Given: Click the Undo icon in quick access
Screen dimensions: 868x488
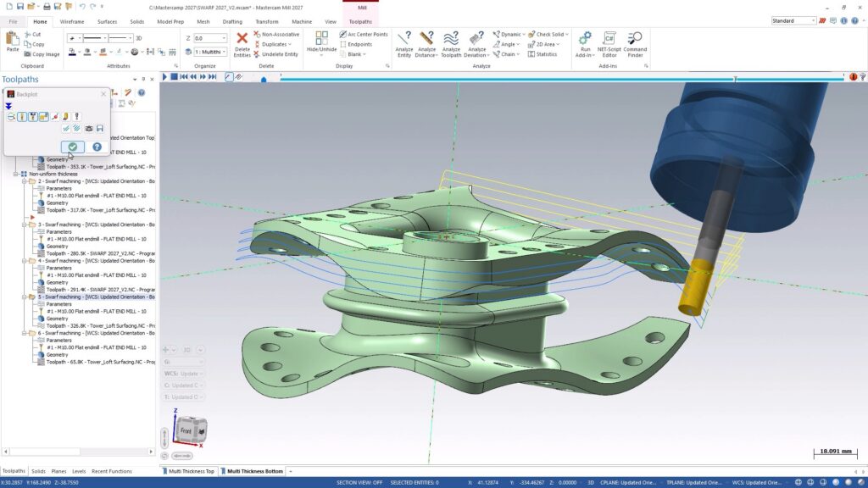Looking at the screenshot, I should (82, 7).
